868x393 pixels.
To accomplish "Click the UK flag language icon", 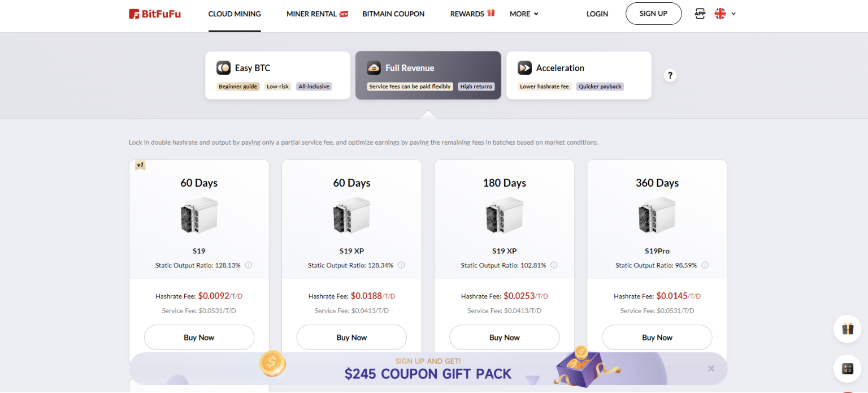I will (719, 13).
